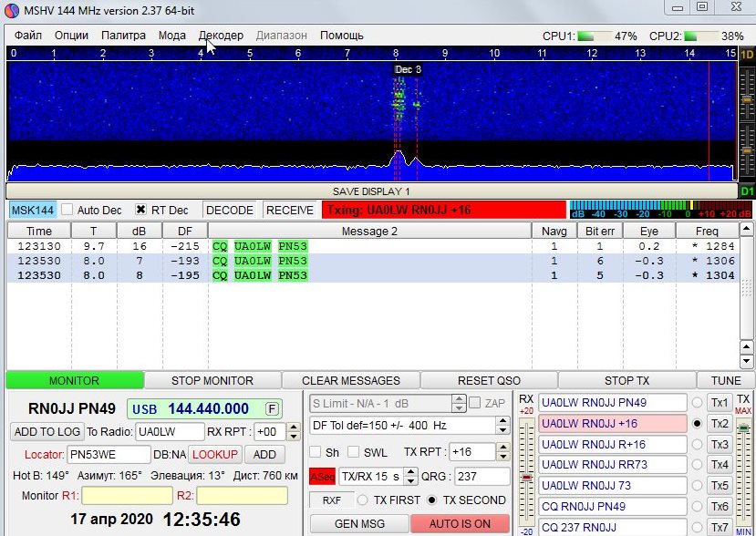Select the TX FIRST radio button
This screenshot has height=536, width=756.
362,500
